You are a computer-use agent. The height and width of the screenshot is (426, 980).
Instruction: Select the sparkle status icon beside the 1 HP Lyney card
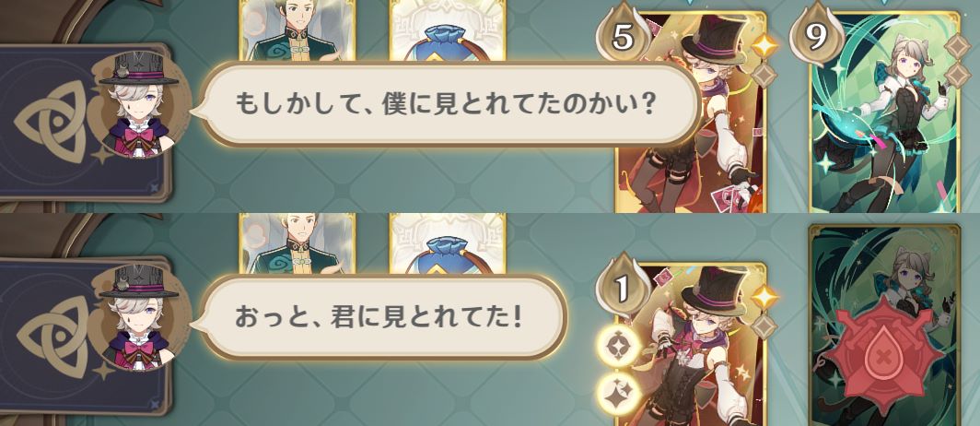pyautogui.click(x=618, y=393)
